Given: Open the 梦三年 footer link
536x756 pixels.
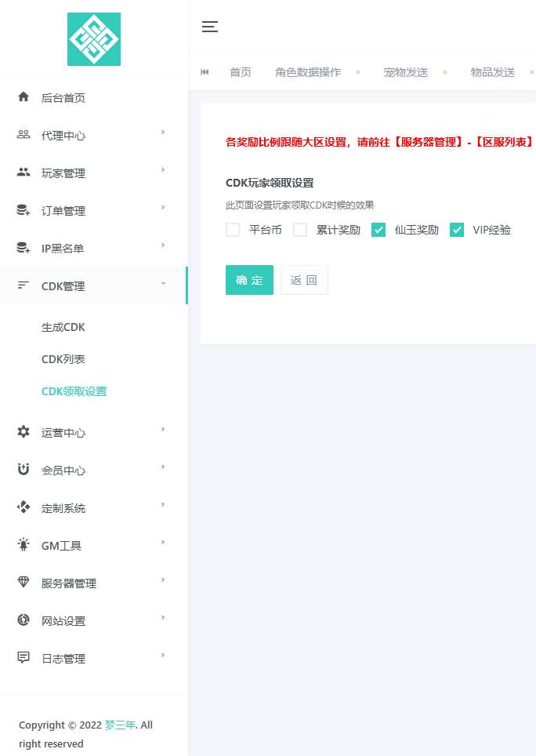Looking at the screenshot, I should (120, 725).
